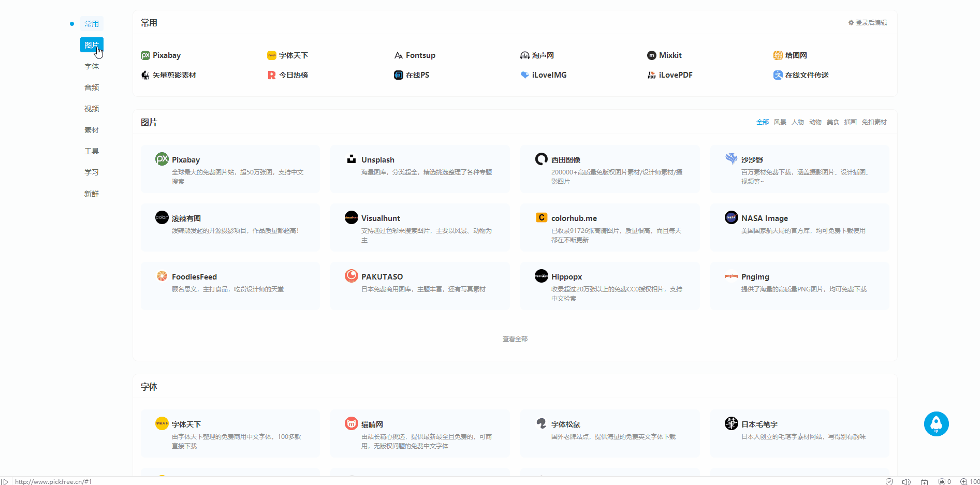Open the Unsplash resource card
980x485 pixels.
(x=419, y=169)
